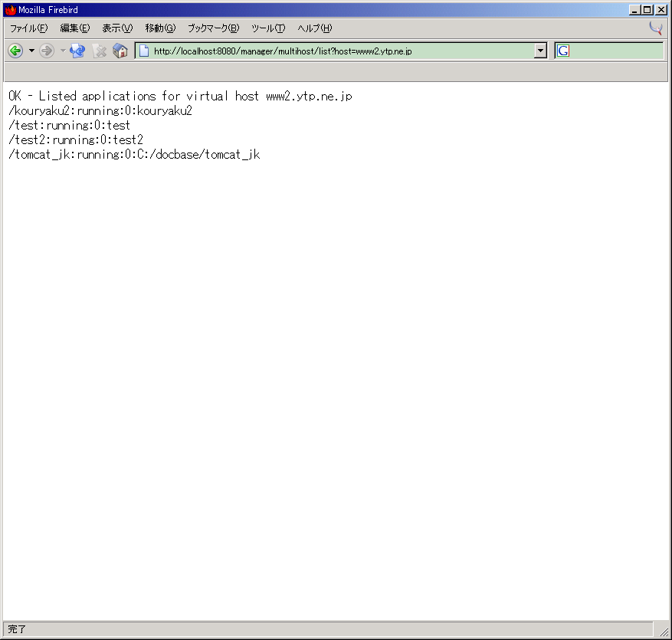Open the ブックマーク(B) menu
Viewport: 672px width, 640px height.
214,28
